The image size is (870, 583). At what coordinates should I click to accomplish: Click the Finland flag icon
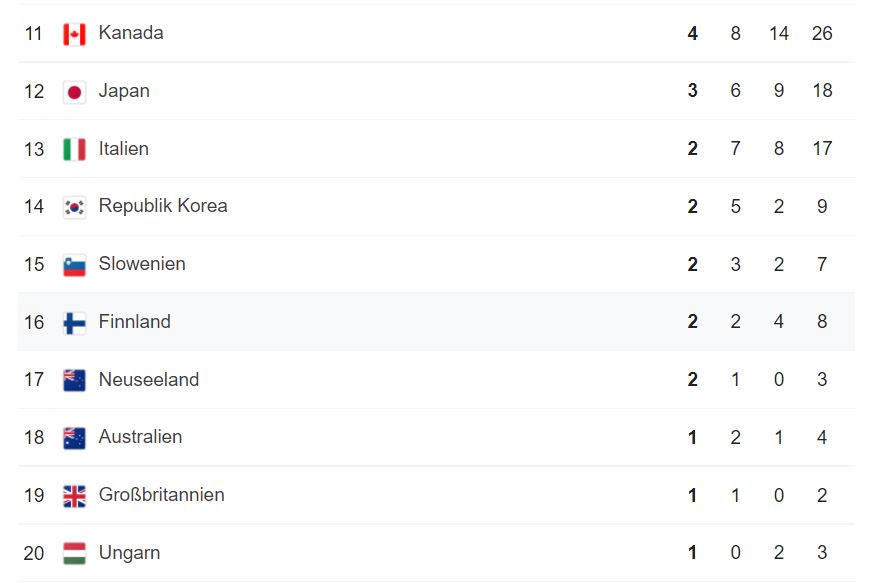[74, 323]
